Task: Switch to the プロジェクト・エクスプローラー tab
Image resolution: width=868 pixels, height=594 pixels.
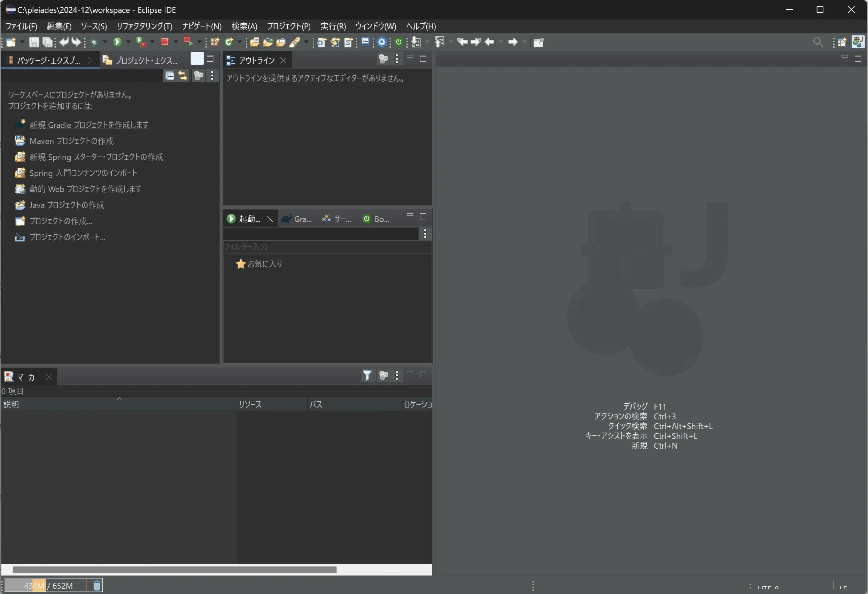Action: click(x=141, y=60)
